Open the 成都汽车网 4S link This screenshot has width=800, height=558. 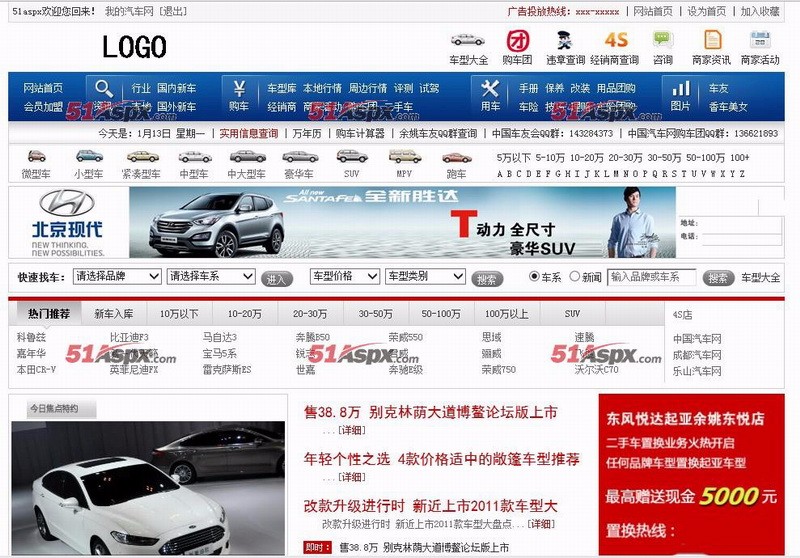point(697,355)
